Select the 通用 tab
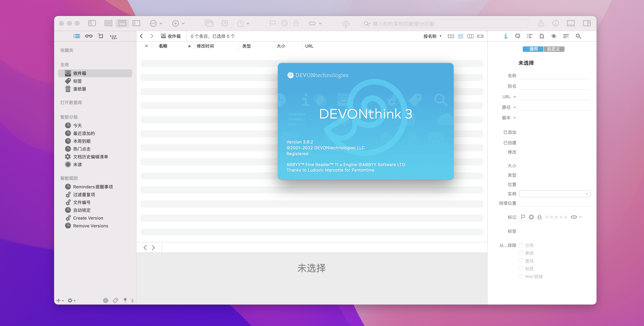 [533, 49]
